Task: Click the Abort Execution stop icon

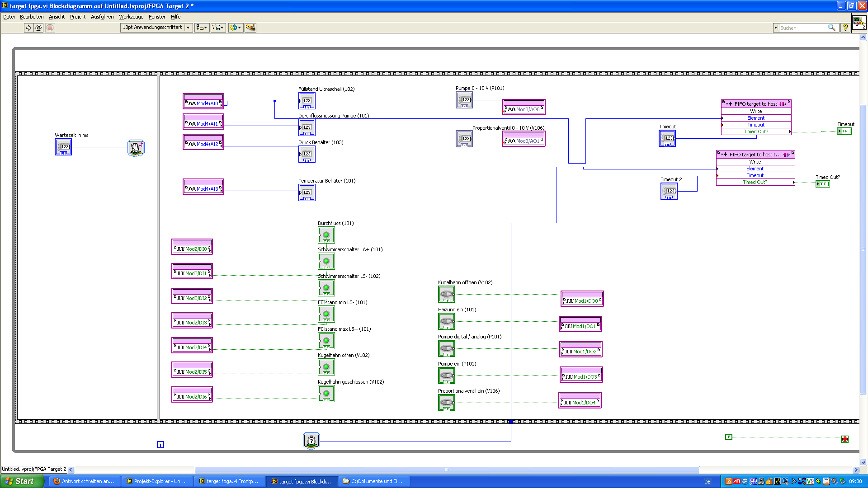Action: click(x=50, y=28)
